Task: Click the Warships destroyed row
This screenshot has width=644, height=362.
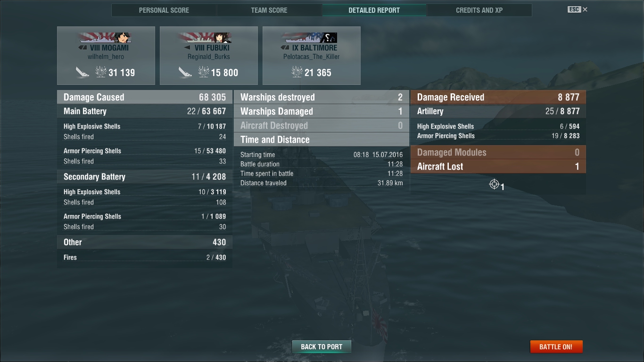Action: [x=322, y=97]
